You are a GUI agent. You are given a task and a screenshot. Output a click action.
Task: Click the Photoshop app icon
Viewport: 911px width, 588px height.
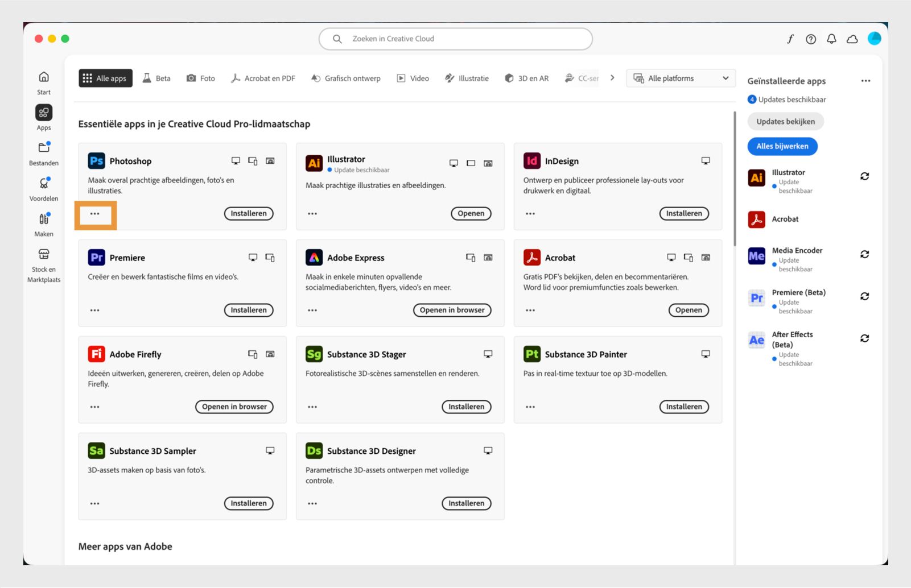[x=97, y=161]
